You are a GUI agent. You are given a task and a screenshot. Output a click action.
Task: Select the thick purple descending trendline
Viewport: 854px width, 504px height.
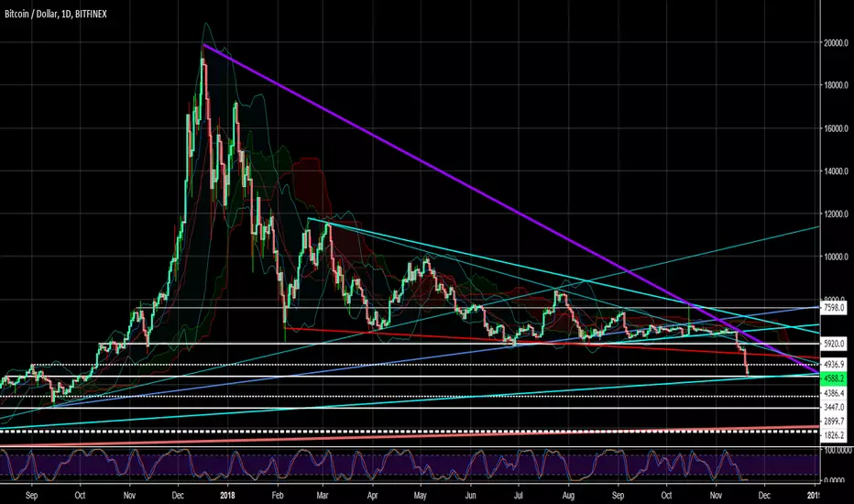click(511, 209)
